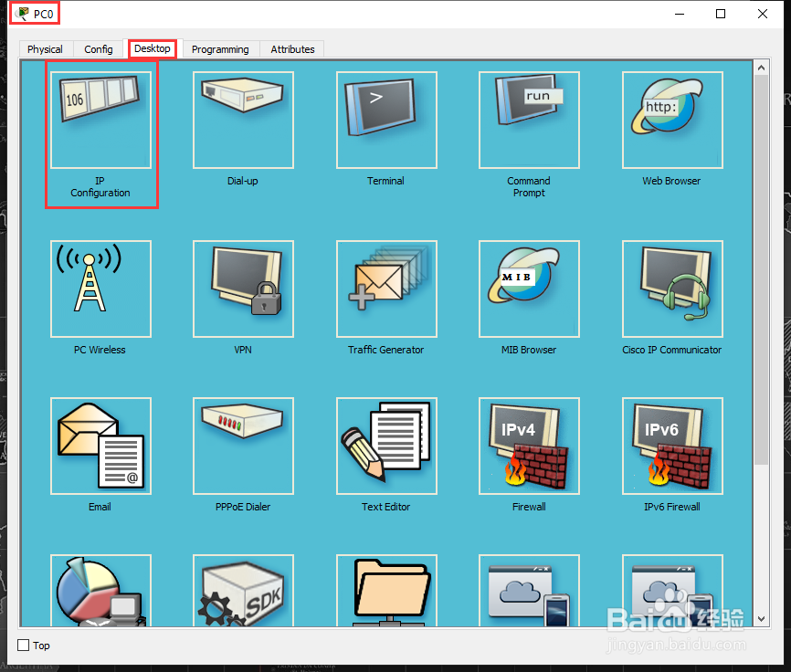Open the PC Wireless tower icon
Image resolution: width=791 pixels, height=672 pixels.
(x=100, y=289)
